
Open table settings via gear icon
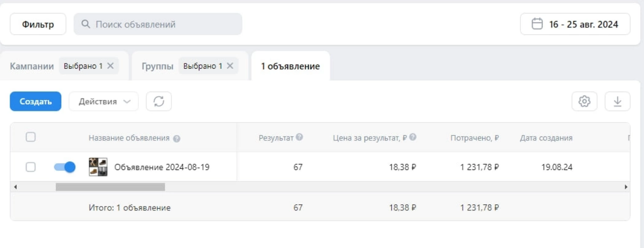[x=584, y=101]
